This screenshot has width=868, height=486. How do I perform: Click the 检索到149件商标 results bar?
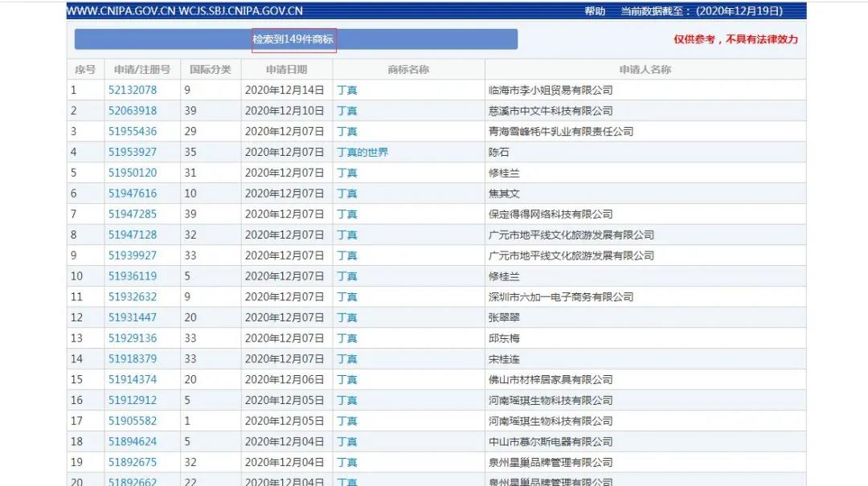tap(295, 39)
